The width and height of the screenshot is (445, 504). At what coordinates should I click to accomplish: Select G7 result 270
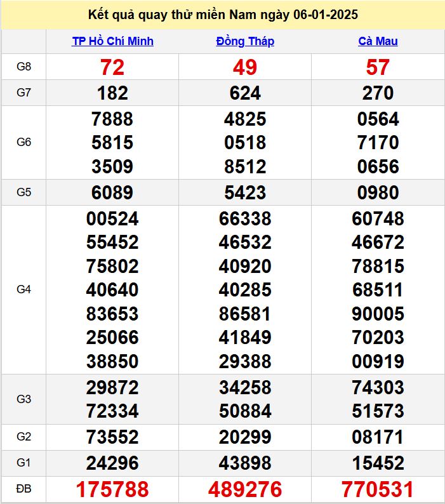[x=378, y=93]
